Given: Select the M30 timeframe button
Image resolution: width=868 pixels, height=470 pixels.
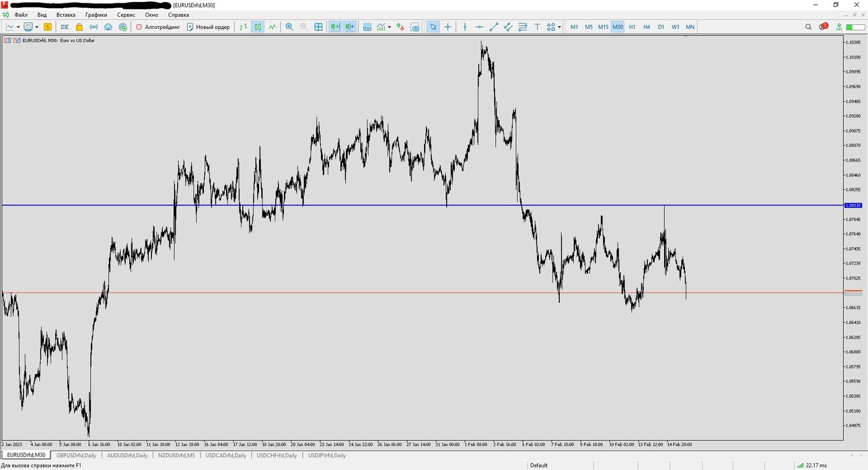Looking at the screenshot, I should pos(618,27).
